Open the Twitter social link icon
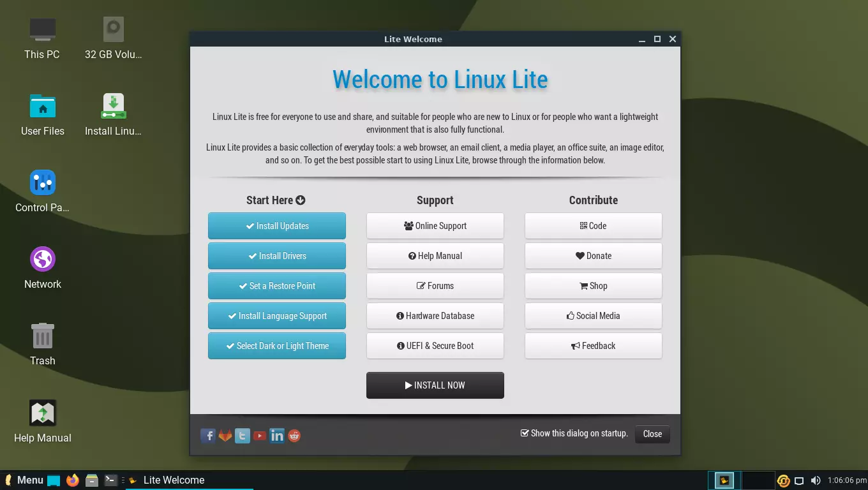The height and width of the screenshot is (490, 868). click(x=243, y=436)
